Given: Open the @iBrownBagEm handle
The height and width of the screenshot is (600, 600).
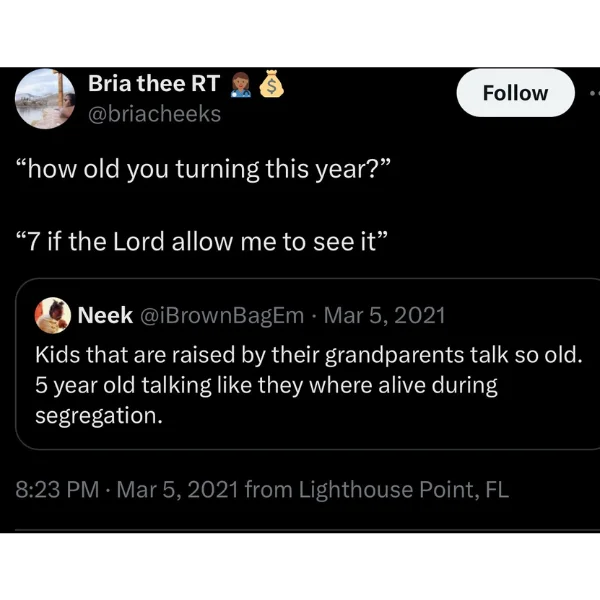Looking at the screenshot, I should click(222, 316).
